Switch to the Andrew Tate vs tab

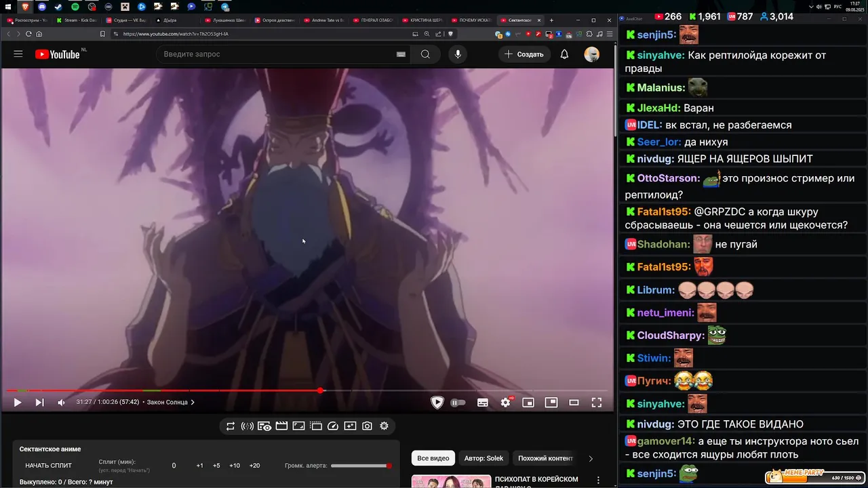pos(324,20)
